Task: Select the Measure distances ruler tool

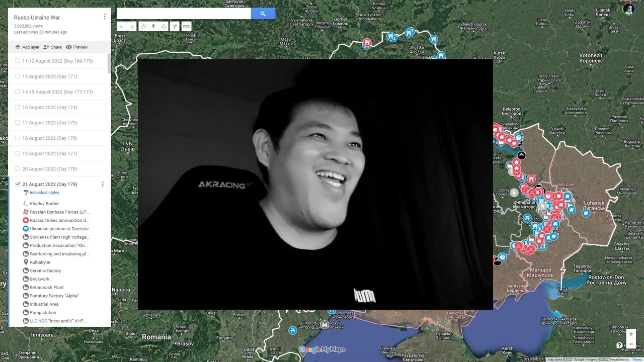Action: coord(186,27)
